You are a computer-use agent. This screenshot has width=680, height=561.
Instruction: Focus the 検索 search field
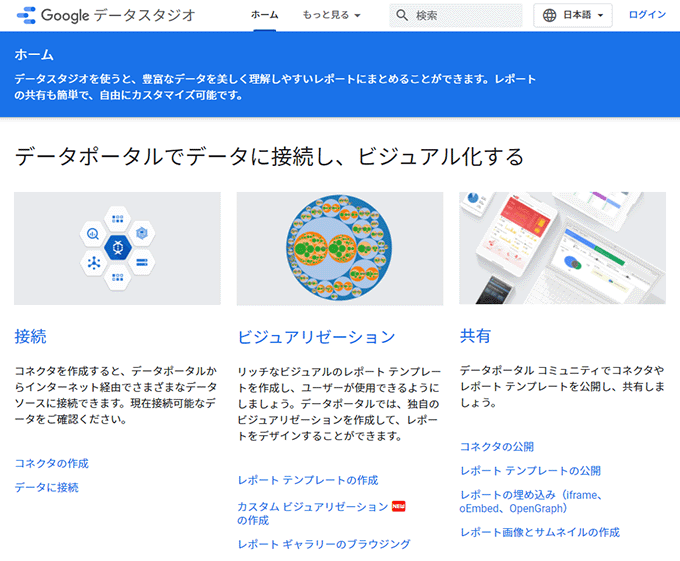click(456, 15)
